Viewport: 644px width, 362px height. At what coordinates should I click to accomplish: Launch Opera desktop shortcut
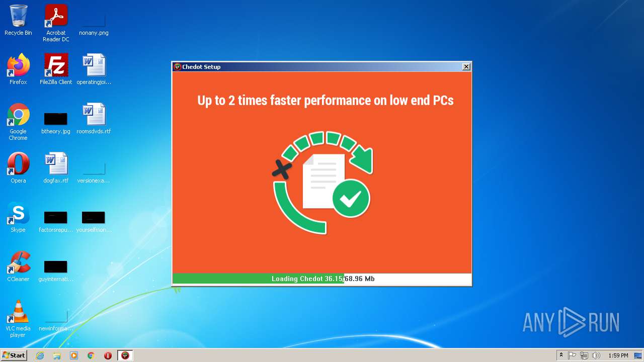click(x=18, y=168)
